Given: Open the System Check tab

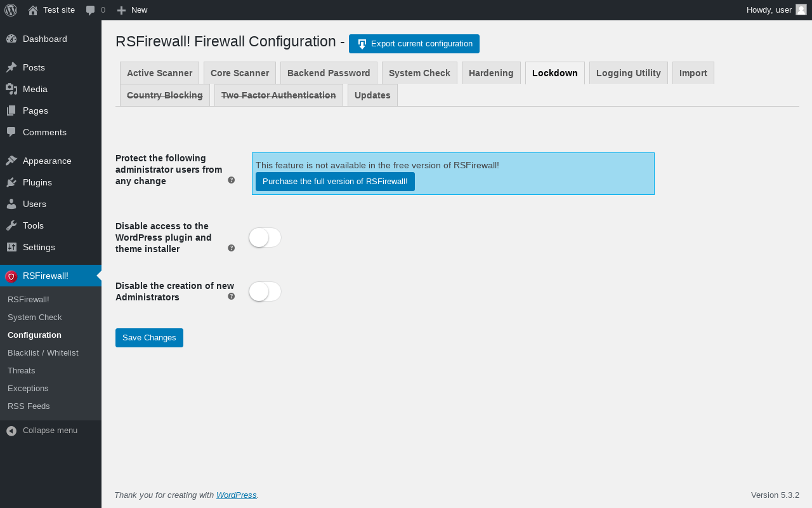Looking at the screenshot, I should click(x=419, y=73).
